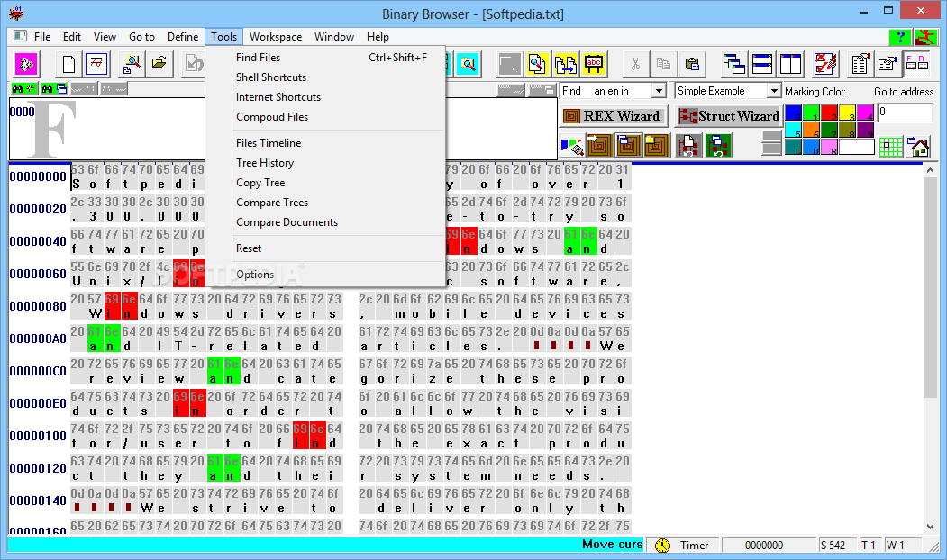Image resolution: width=947 pixels, height=560 pixels.
Task: Click the red running figure icon
Action: click(x=925, y=37)
